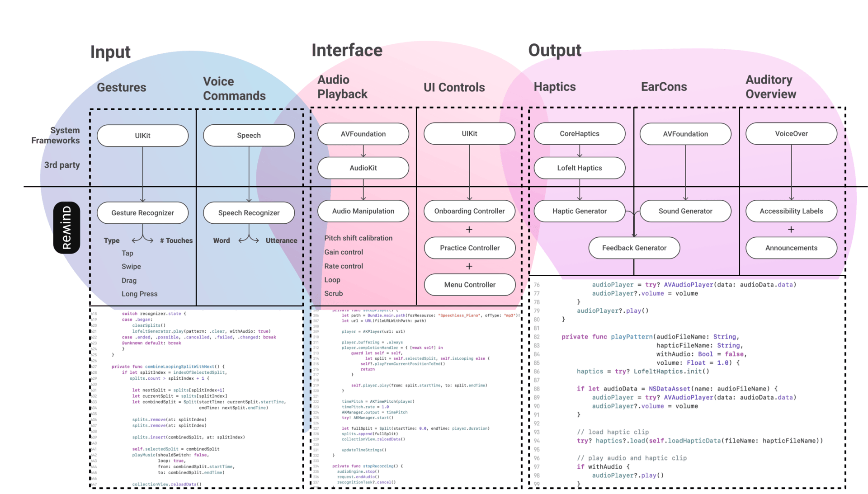Click the System Frameworks row label
This screenshot has height=494, width=868.
56,135
